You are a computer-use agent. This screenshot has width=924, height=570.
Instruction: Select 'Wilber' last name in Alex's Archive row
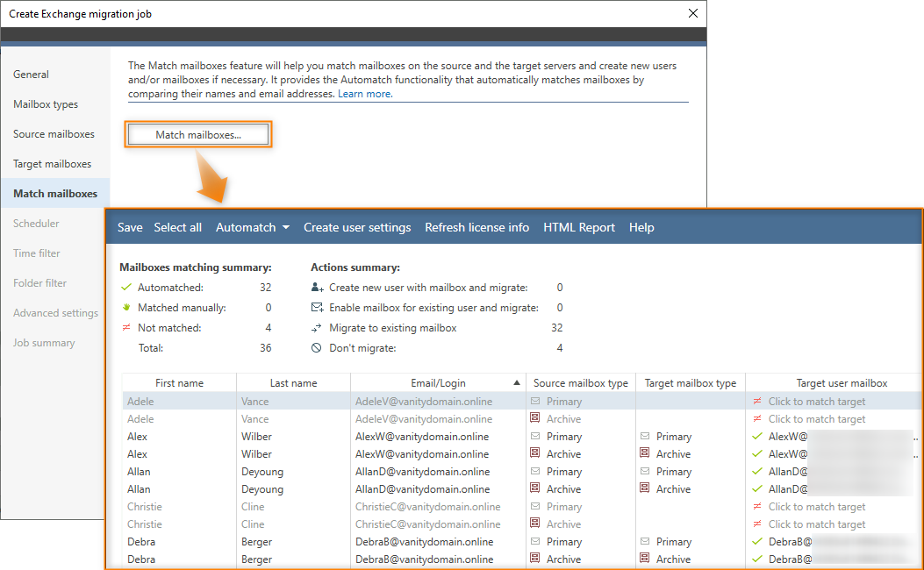pos(256,454)
